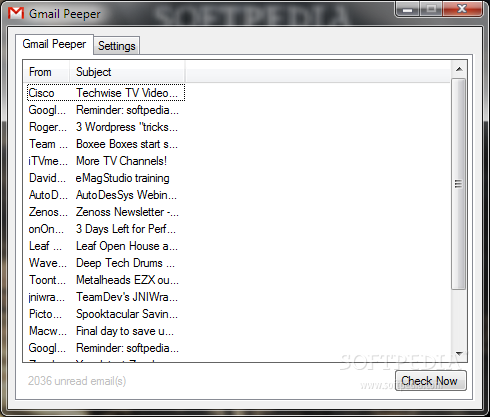490x417 pixels.
Task: Select the Final day to save email
Action: [x=106, y=331]
